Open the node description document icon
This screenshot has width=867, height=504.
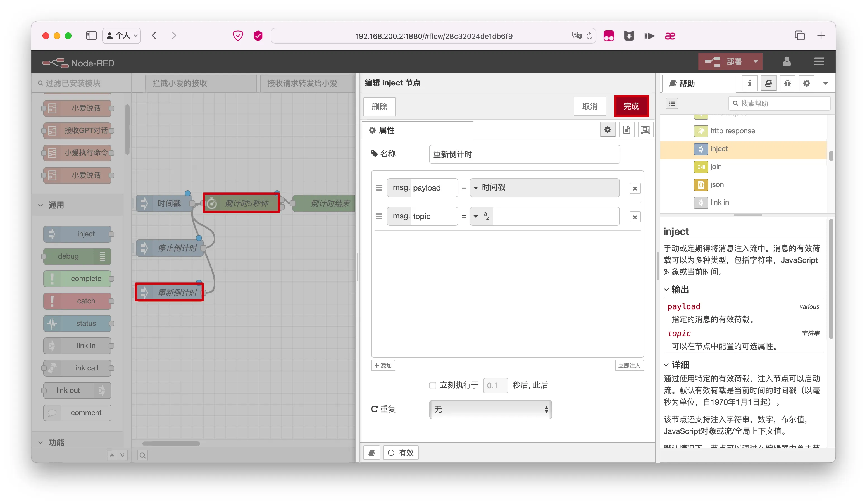(626, 130)
